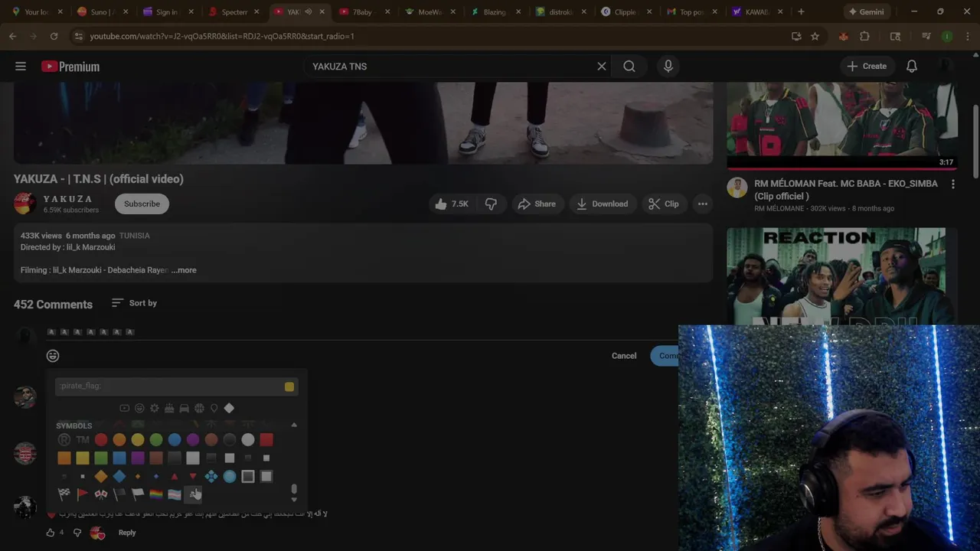Cancel the comment being written
The image size is (980, 551).
tap(624, 356)
